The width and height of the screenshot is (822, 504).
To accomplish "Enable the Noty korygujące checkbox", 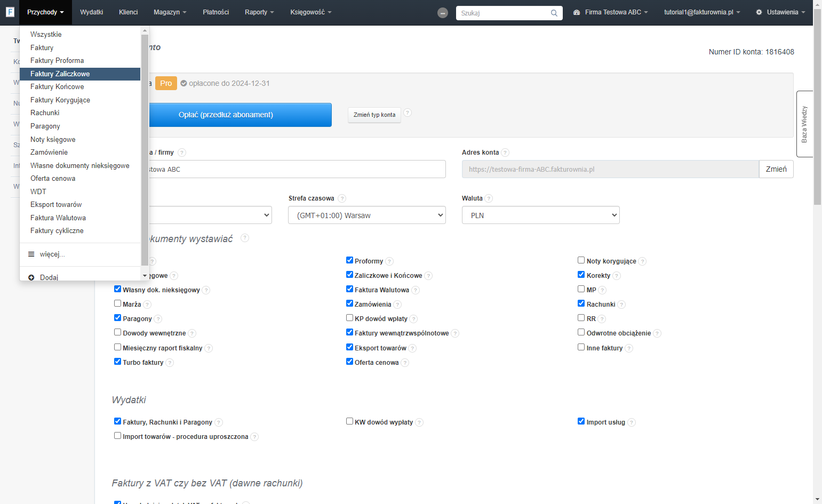I will click(581, 260).
